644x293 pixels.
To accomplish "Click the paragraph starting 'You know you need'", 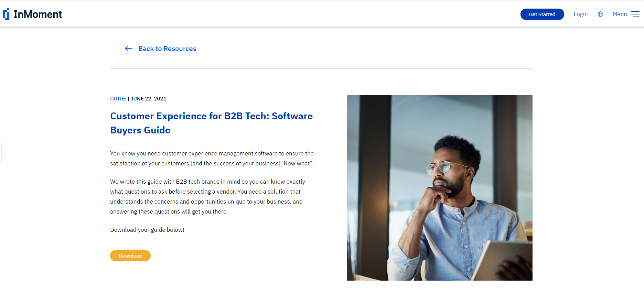I will click(x=212, y=158).
